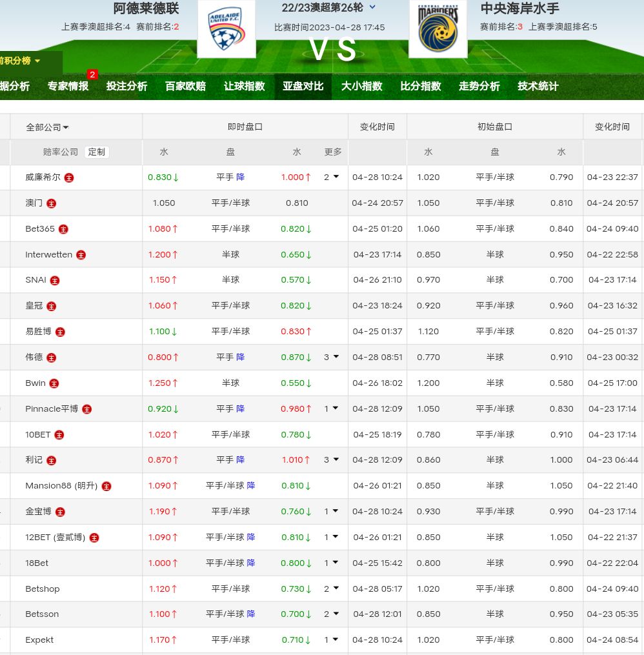Screen dimensions: 644x655
Task: Click the Adelaide United team logo
Action: (x=225, y=30)
